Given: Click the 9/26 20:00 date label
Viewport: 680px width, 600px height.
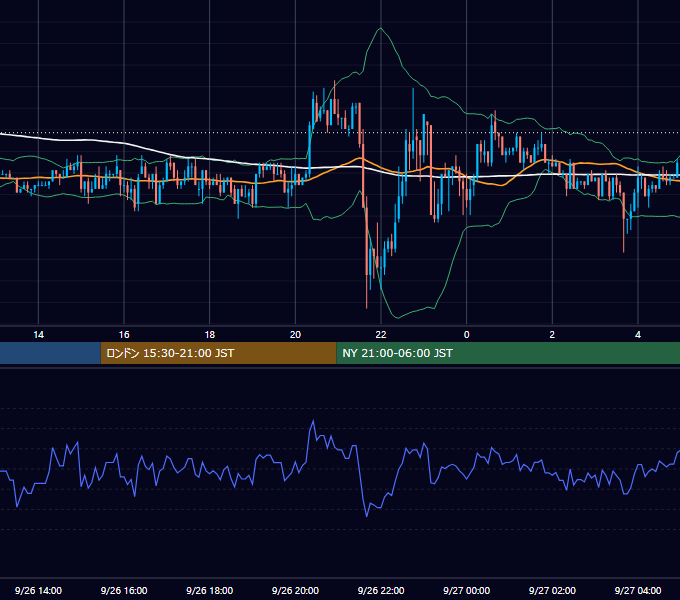Looking at the screenshot, I should [x=295, y=590].
